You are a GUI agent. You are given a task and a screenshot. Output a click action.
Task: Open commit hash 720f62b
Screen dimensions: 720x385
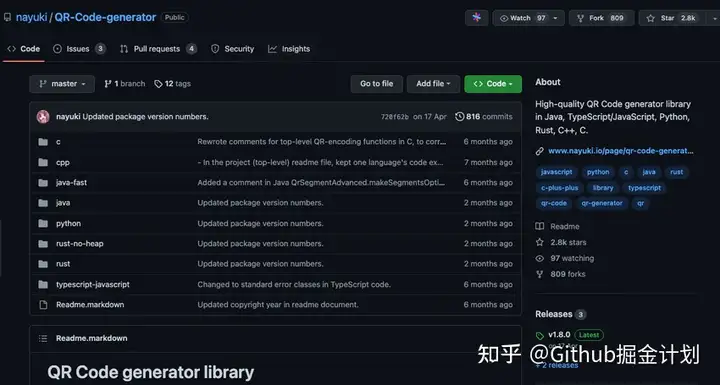(x=394, y=117)
